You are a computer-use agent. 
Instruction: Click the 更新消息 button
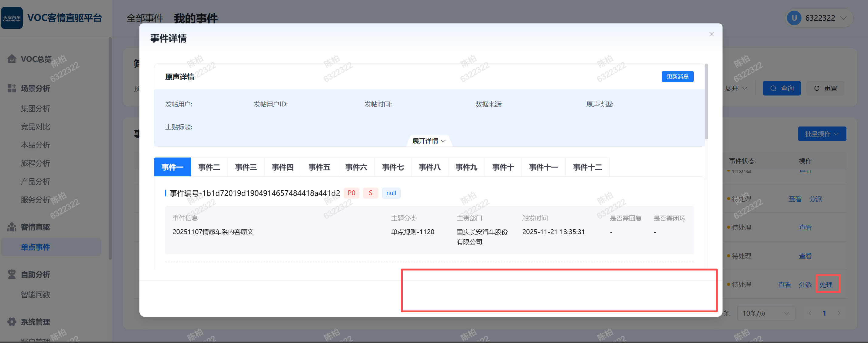tap(677, 77)
